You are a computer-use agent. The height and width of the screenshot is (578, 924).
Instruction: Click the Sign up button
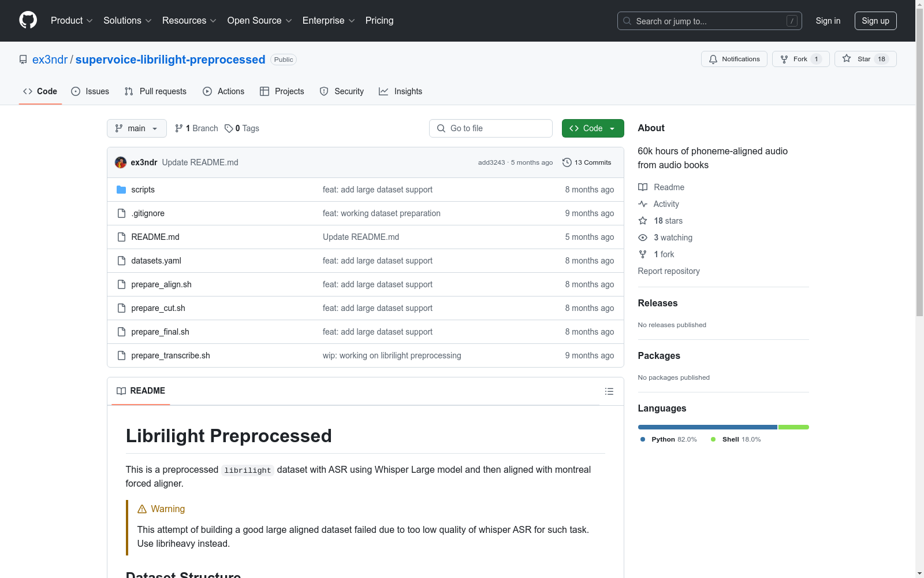pyautogui.click(x=875, y=21)
